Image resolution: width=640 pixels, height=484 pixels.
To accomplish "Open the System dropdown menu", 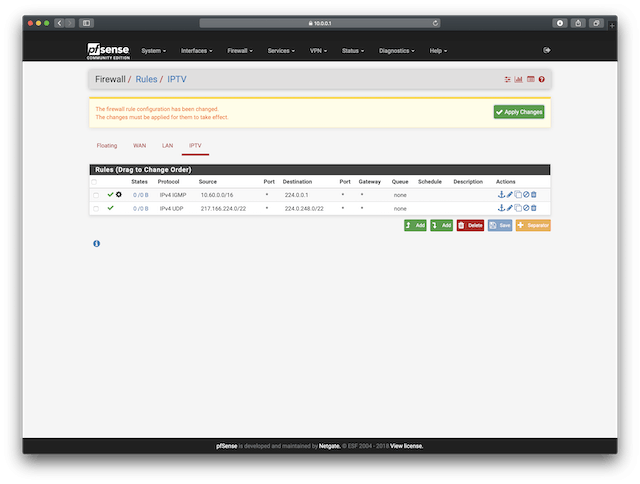I will [x=154, y=51].
